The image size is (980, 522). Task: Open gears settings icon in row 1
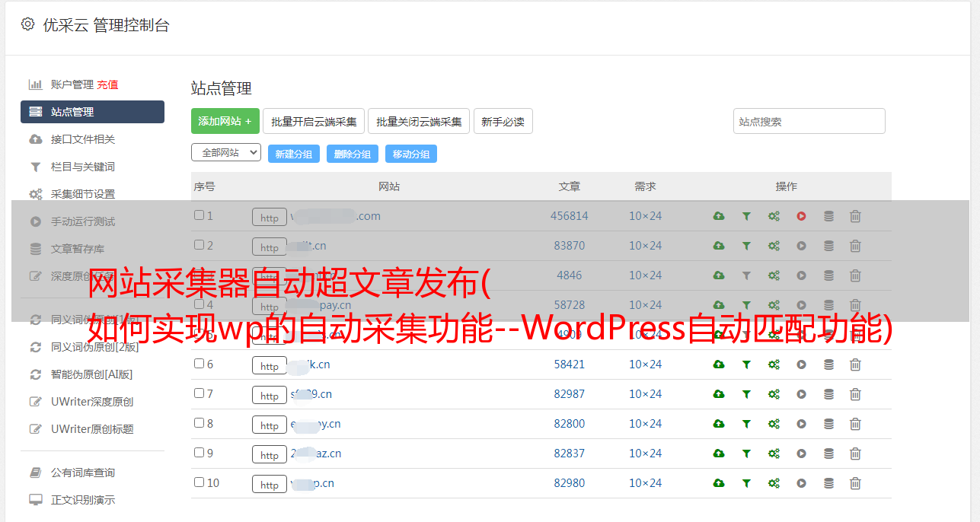click(x=774, y=216)
